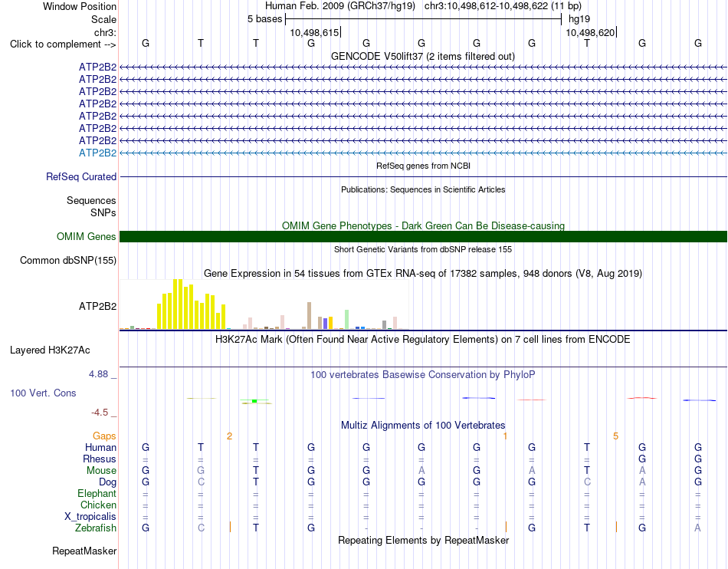Viewport: 728px width, 569px height.
Task: Open the Human Feb. 2009 (GRCh37/hg19) position title
Action: [423, 6]
